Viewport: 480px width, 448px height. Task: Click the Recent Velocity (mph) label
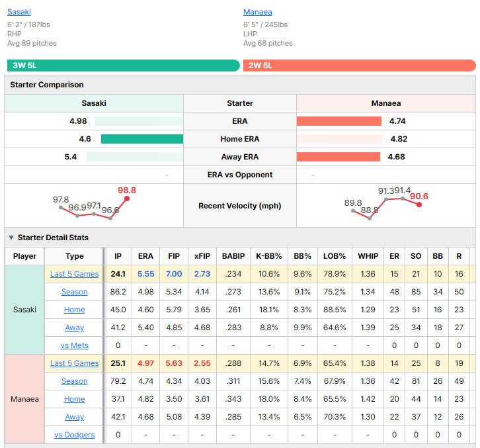pos(240,206)
